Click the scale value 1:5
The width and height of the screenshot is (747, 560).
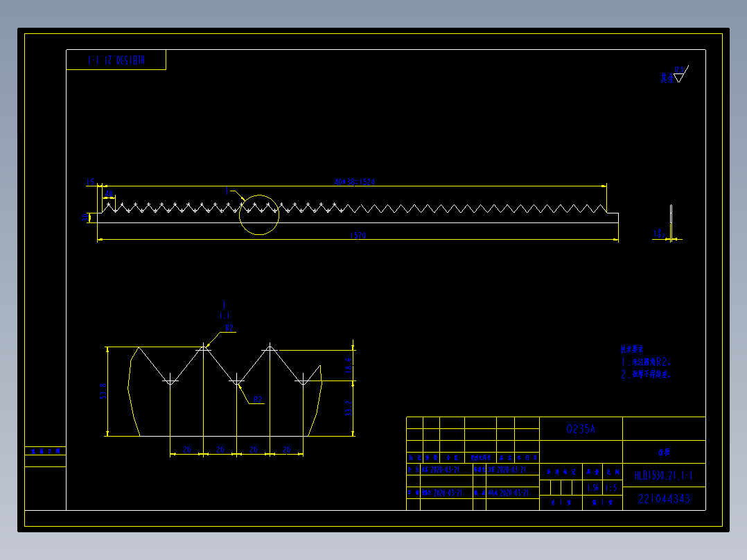pyautogui.click(x=611, y=487)
